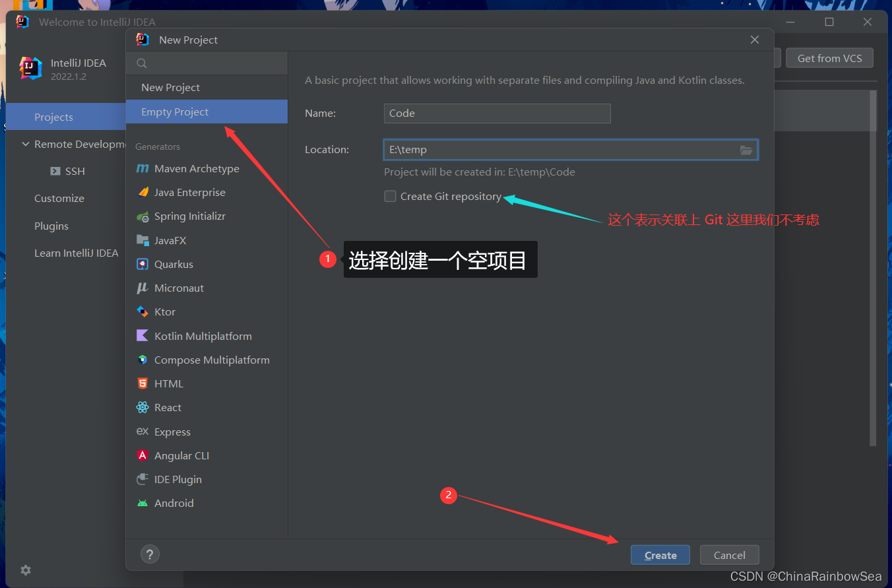Select the Compose Multiplatform generator label

pos(212,360)
